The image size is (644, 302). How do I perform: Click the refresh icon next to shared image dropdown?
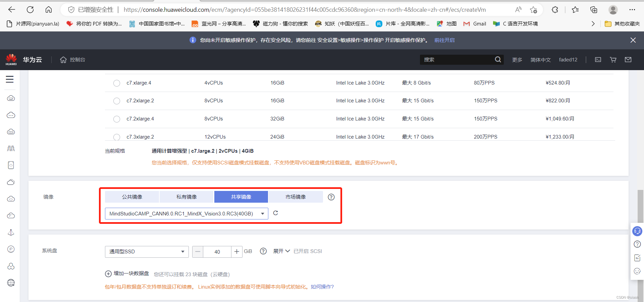pyautogui.click(x=276, y=213)
